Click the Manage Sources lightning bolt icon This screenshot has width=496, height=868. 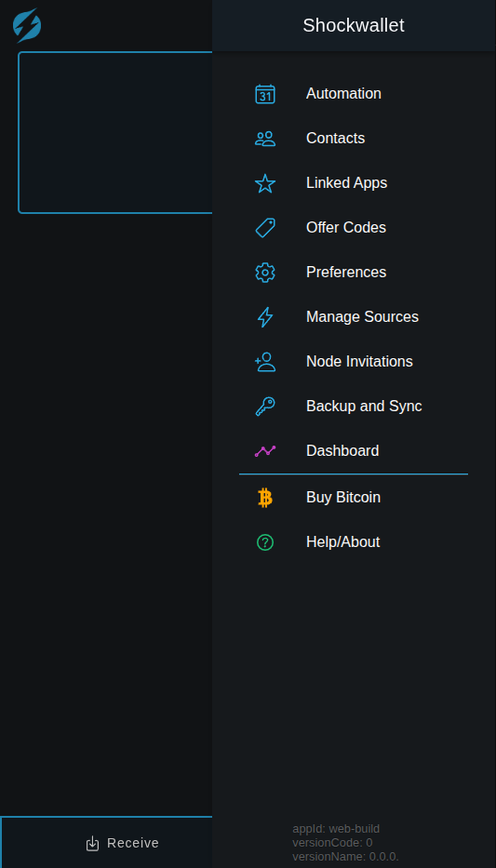point(265,317)
